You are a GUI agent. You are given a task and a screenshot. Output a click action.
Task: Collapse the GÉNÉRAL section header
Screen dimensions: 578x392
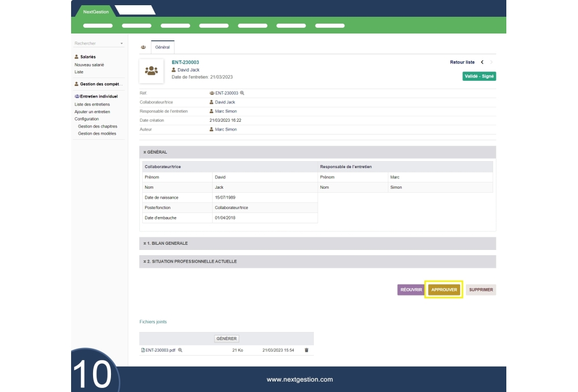coord(317,152)
